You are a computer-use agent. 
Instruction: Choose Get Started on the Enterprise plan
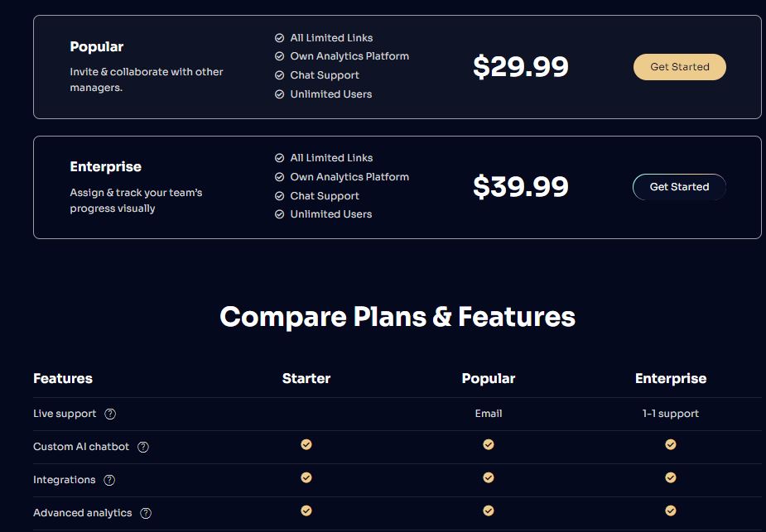(680, 187)
